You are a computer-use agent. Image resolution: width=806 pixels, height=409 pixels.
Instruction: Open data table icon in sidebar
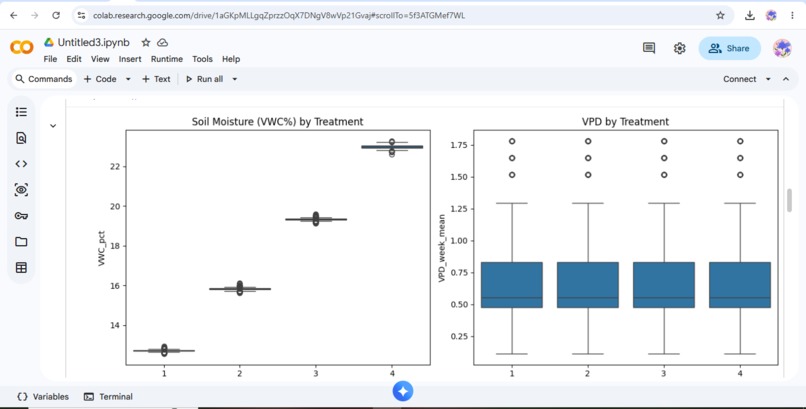tap(21, 268)
